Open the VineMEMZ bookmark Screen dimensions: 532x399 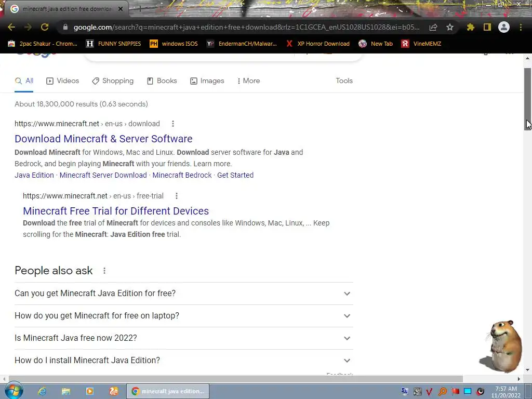coord(421,44)
